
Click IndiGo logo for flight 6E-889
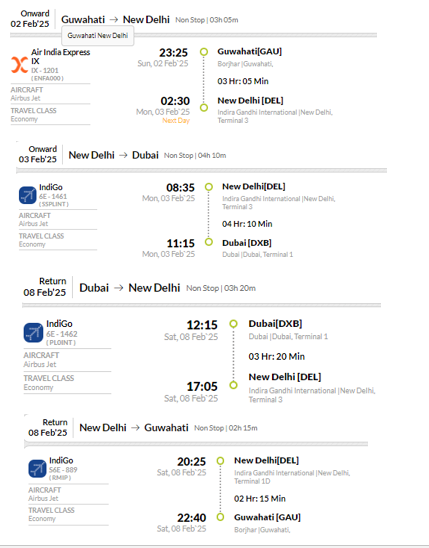click(x=37, y=469)
